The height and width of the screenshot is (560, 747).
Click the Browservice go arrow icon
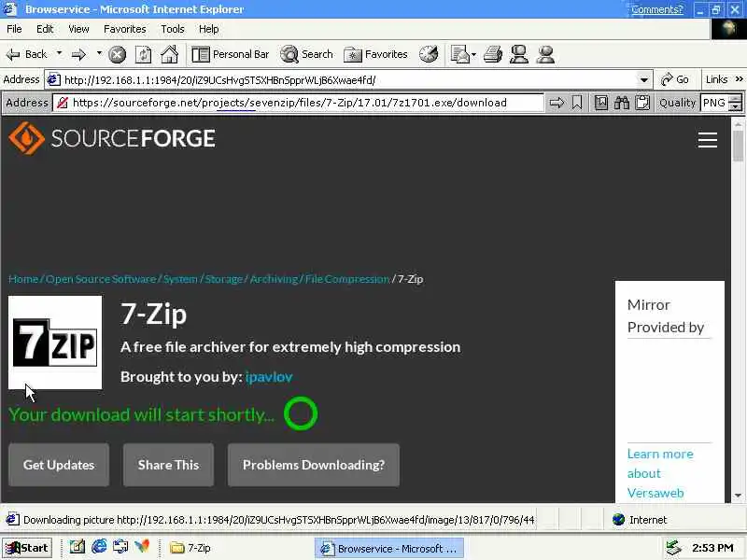point(557,103)
